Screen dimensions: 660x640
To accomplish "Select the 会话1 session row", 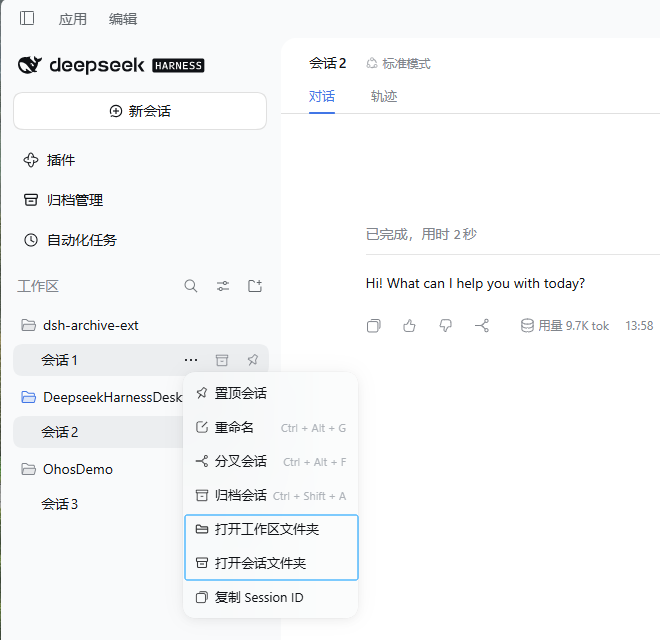I will tap(141, 360).
